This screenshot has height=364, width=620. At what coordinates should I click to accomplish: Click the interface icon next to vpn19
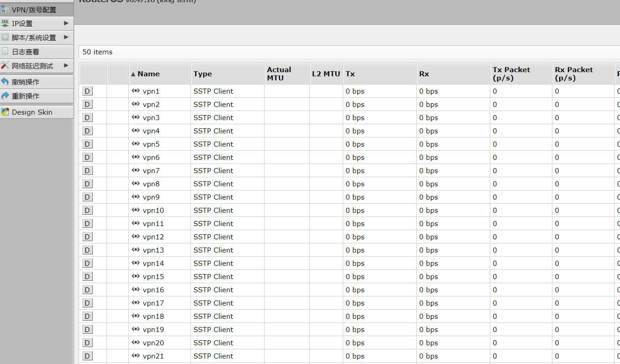point(136,329)
